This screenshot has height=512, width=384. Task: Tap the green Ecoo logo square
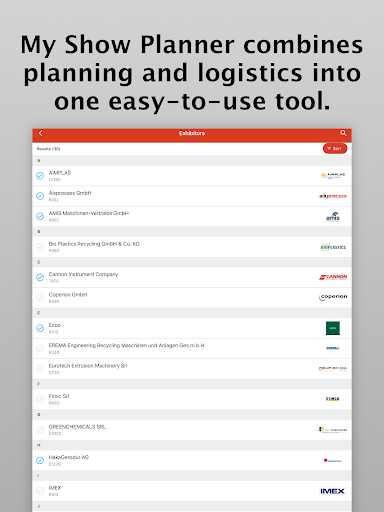tap(333, 328)
